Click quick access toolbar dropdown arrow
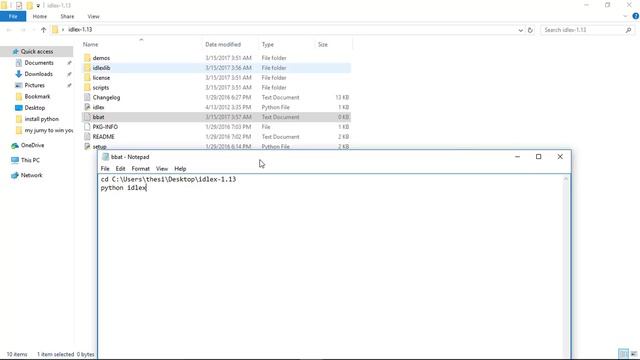Screen dimensions: 640x360 tap(38, 6)
